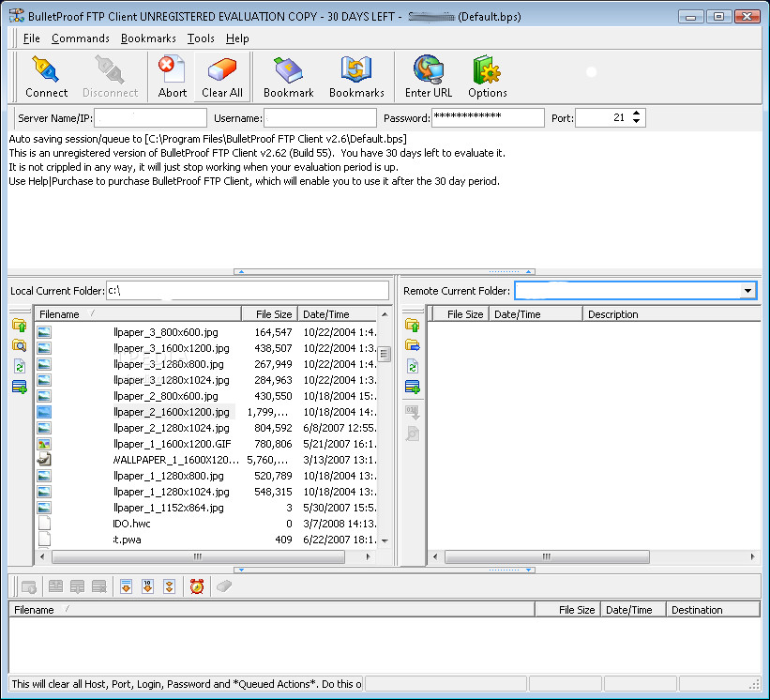Add local selection to queue
Screen dimensions: 770x700
(x=19, y=388)
